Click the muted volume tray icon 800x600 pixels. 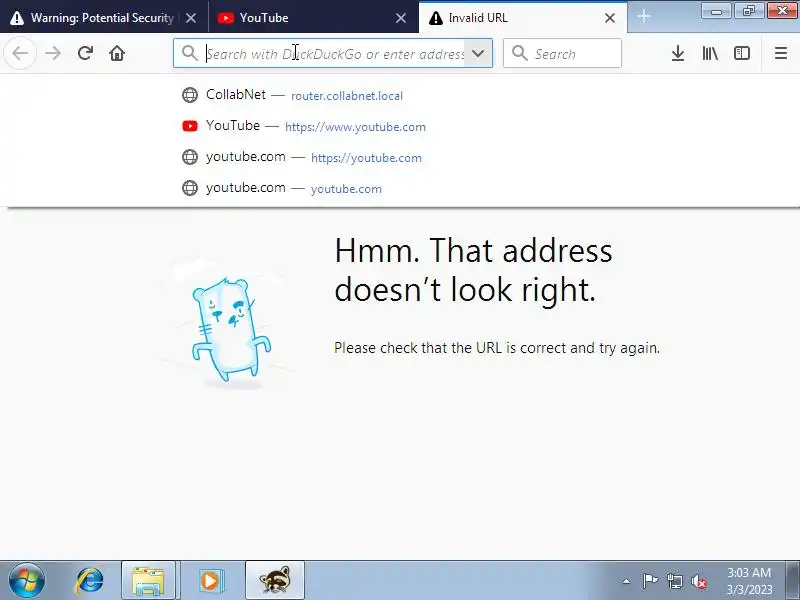698,581
